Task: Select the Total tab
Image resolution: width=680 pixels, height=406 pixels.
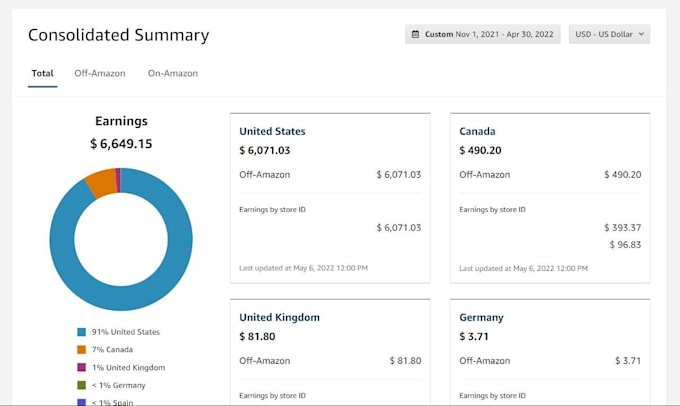Action: pos(42,73)
